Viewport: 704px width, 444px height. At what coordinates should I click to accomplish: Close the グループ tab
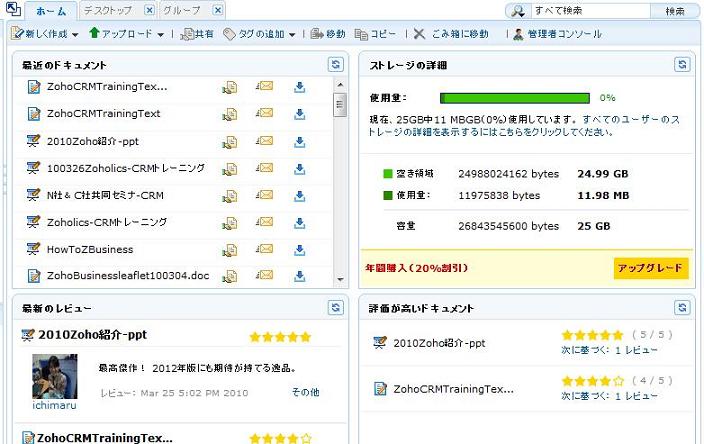tap(218, 10)
